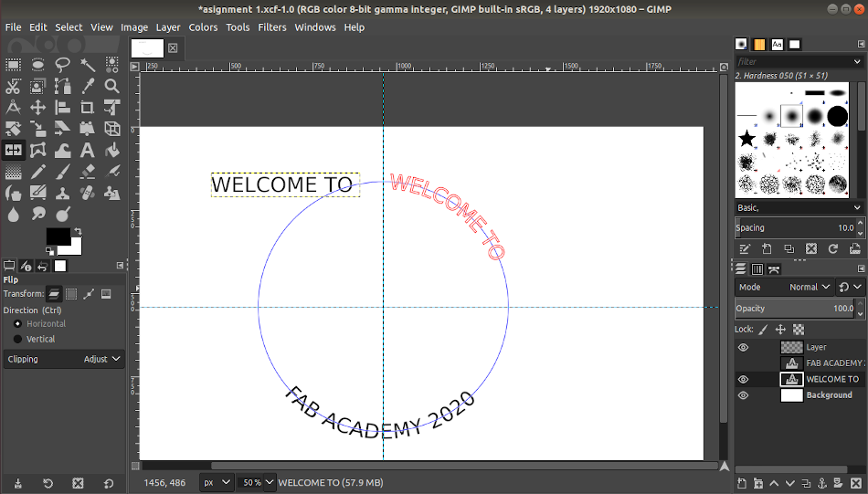Swap foreground and background colors
Screen dimensions: 868x494
click(78, 231)
